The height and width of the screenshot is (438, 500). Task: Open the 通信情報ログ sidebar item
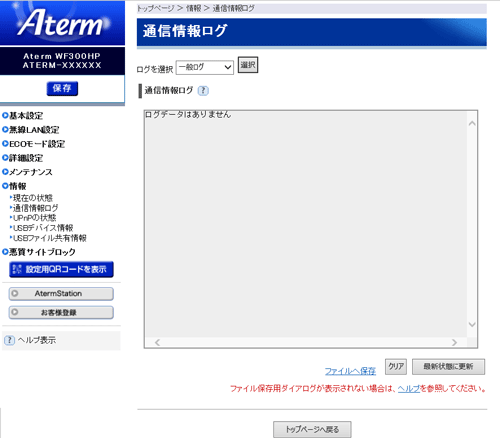(x=35, y=208)
